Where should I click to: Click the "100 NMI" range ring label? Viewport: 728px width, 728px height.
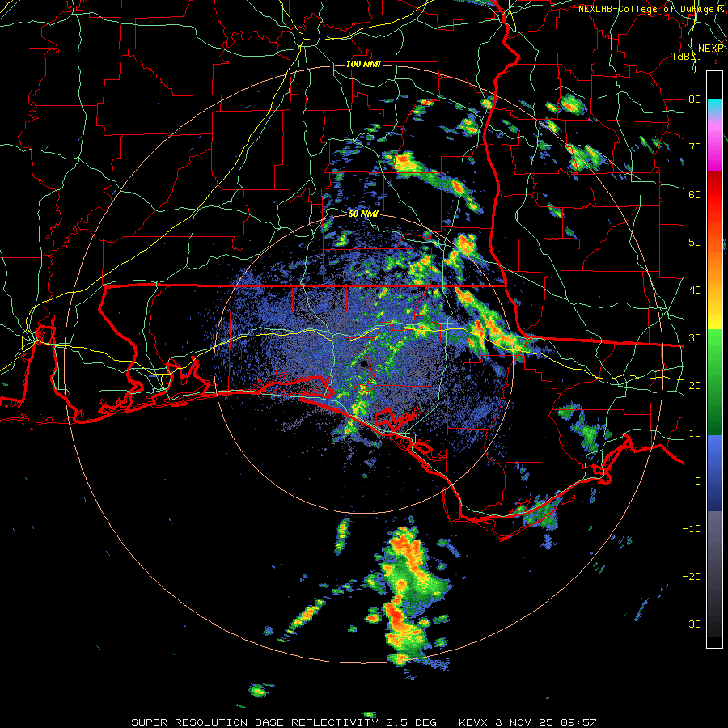(363, 64)
